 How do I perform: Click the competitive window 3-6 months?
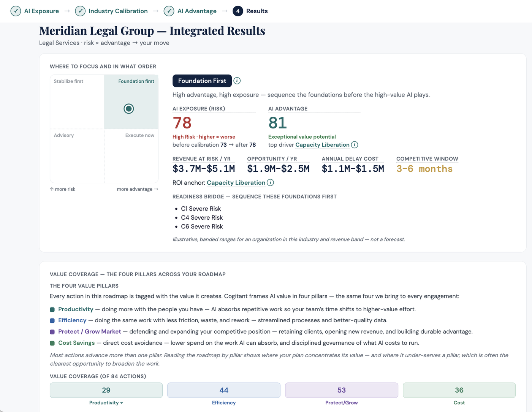(x=424, y=169)
